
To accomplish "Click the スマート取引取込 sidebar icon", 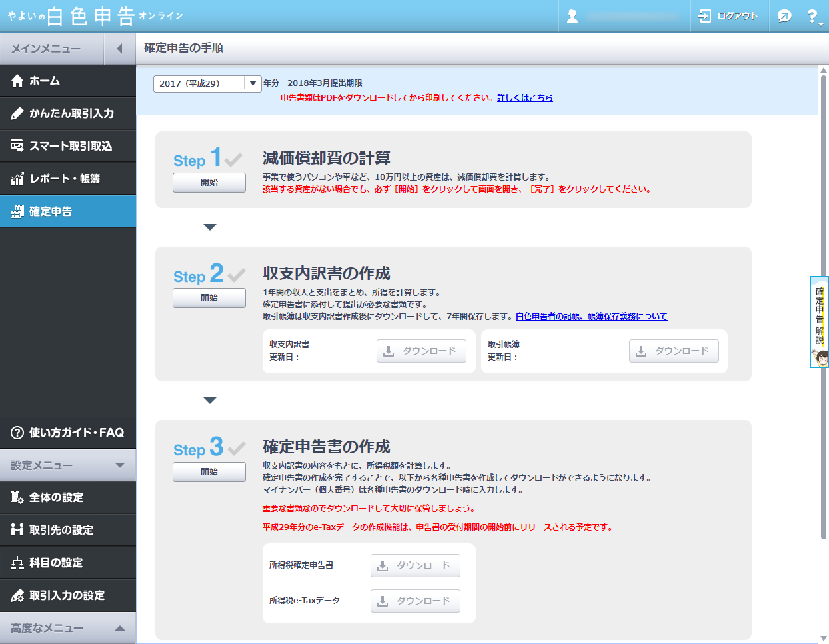I will pyautogui.click(x=17, y=146).
